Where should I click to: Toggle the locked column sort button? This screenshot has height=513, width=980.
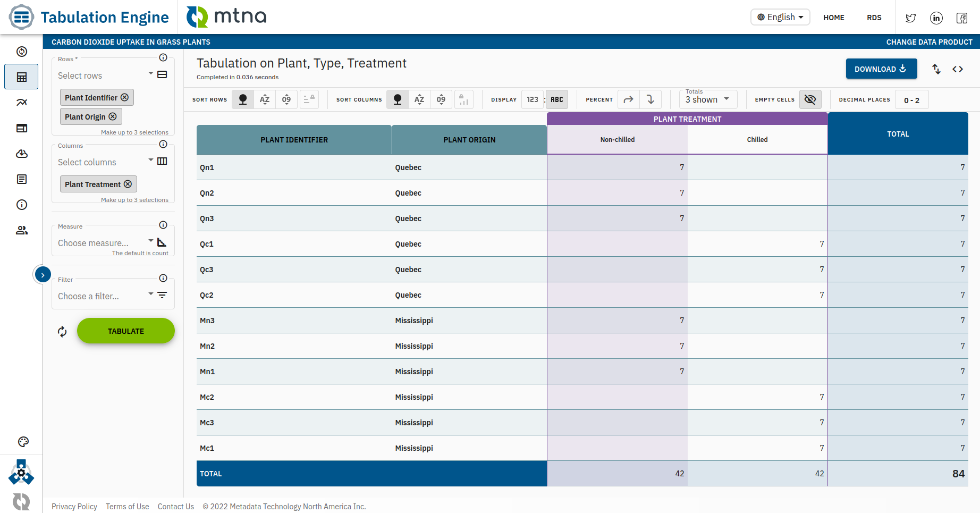[464, 99]
